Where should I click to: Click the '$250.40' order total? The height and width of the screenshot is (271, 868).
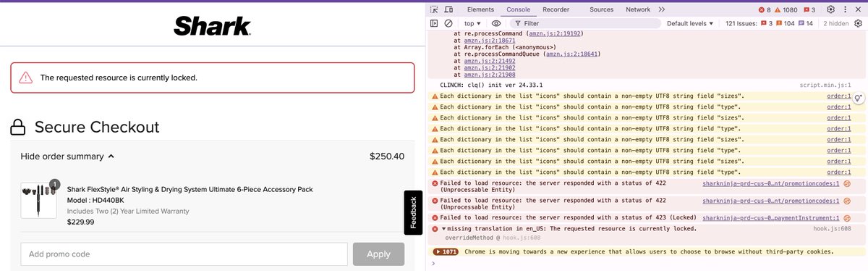click(x=387, y=156)
